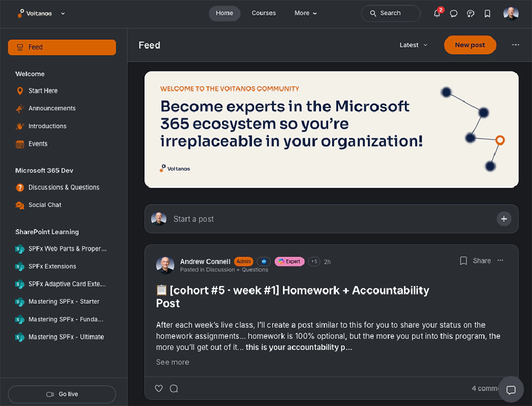Like the post with heart icon
The width and height of the screenshot is (532, 406).
coord(159,388)
